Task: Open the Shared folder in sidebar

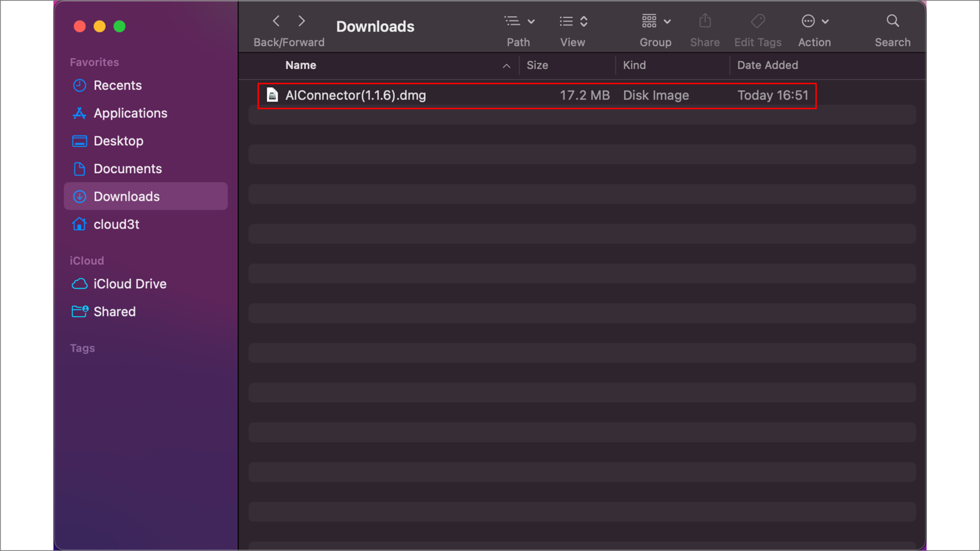Action: pos(114,312)
